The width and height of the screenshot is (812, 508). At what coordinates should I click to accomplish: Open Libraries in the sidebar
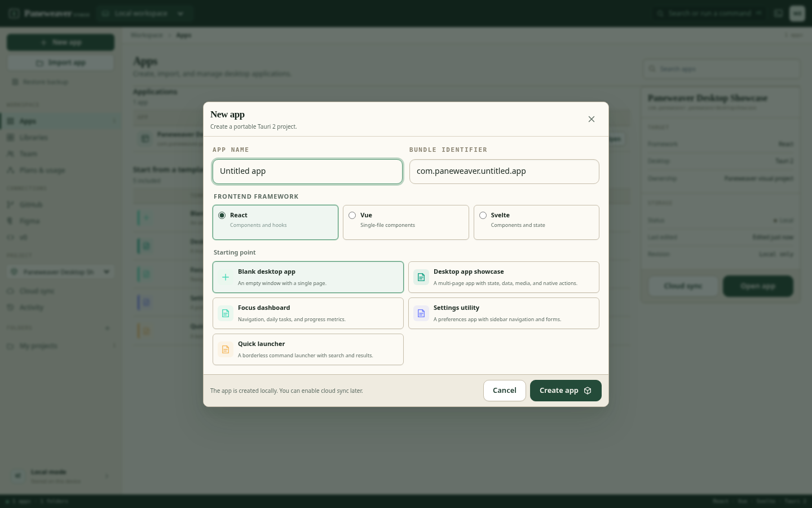pos(60,137)
